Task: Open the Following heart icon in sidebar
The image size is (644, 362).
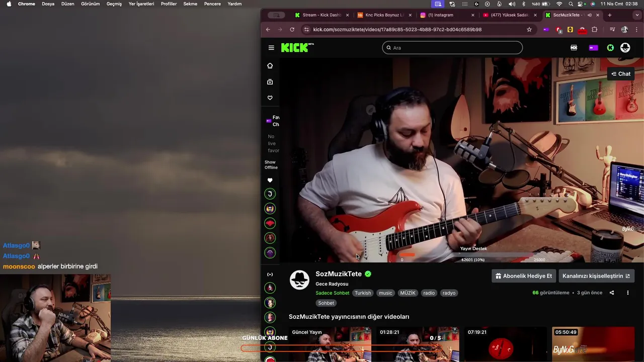Action: pyautogui.click(x=270, y=98)
